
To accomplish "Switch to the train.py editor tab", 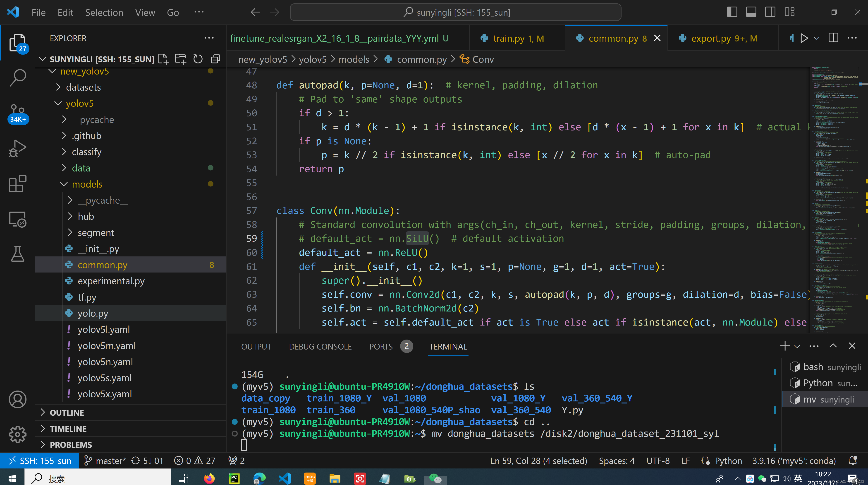I will 509,39.
